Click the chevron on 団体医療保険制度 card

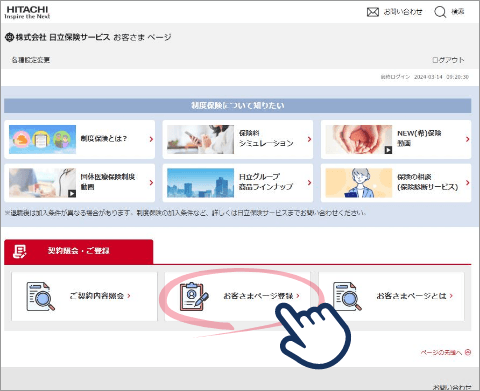pyautogui.click(x=151, y=183)
